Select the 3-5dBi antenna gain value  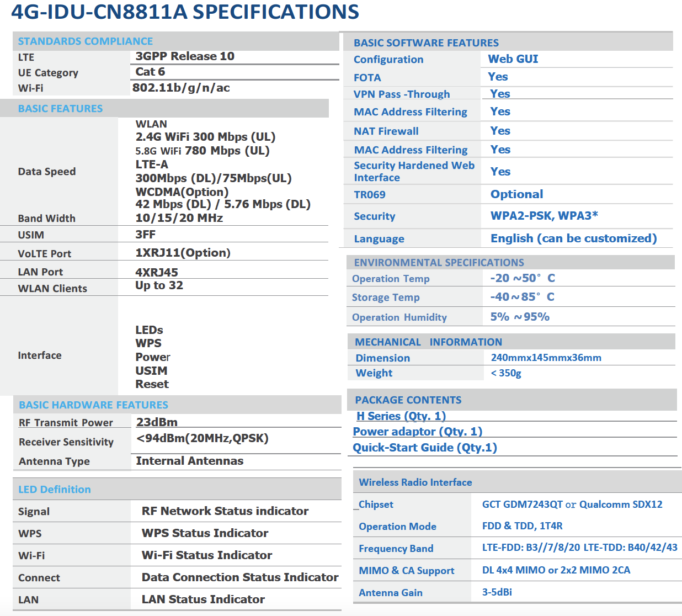pyautogui.click(x=497, y=592)
